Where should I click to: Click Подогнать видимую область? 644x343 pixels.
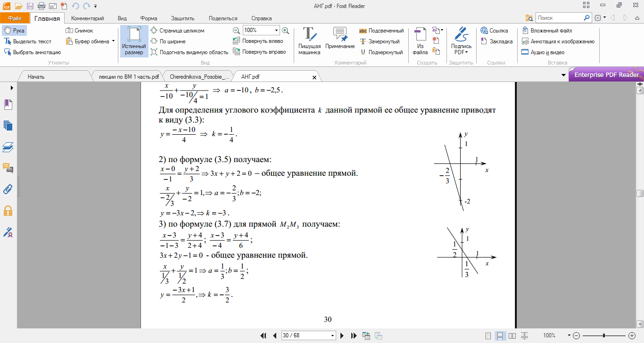(189, 52)
